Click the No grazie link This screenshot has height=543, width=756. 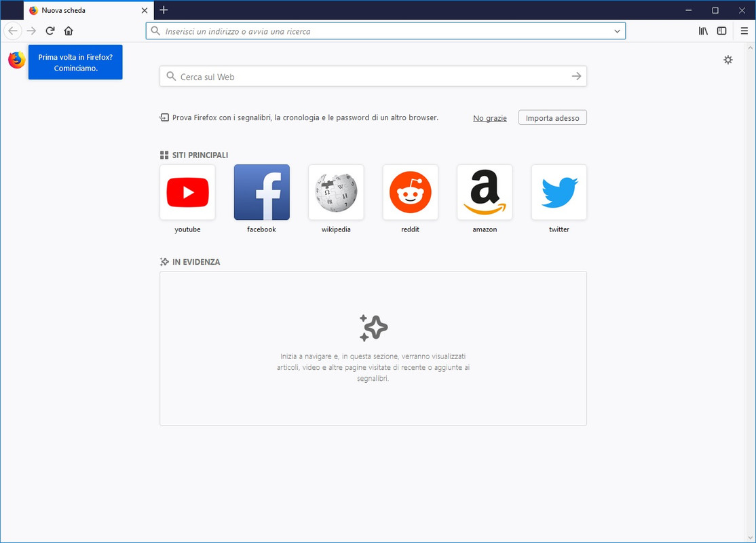(x=490, y=118)
